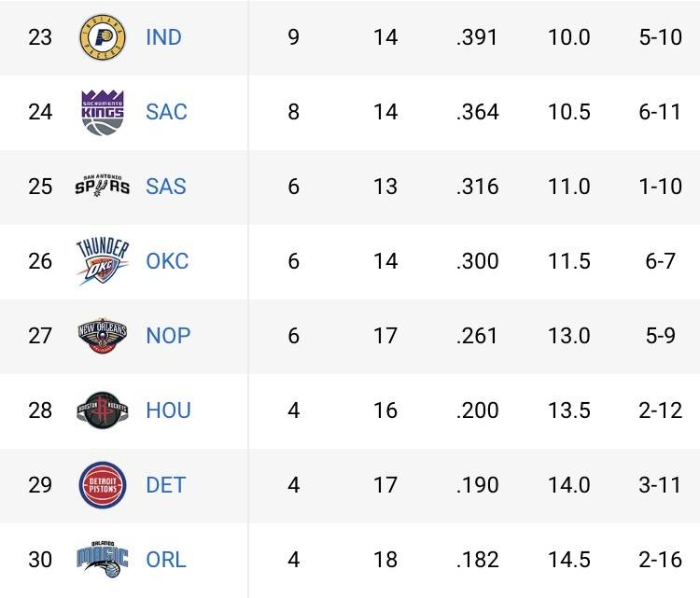Click the New Orleans Pelicans logo
Screen dimensions: 700x598
click(103, 336)
